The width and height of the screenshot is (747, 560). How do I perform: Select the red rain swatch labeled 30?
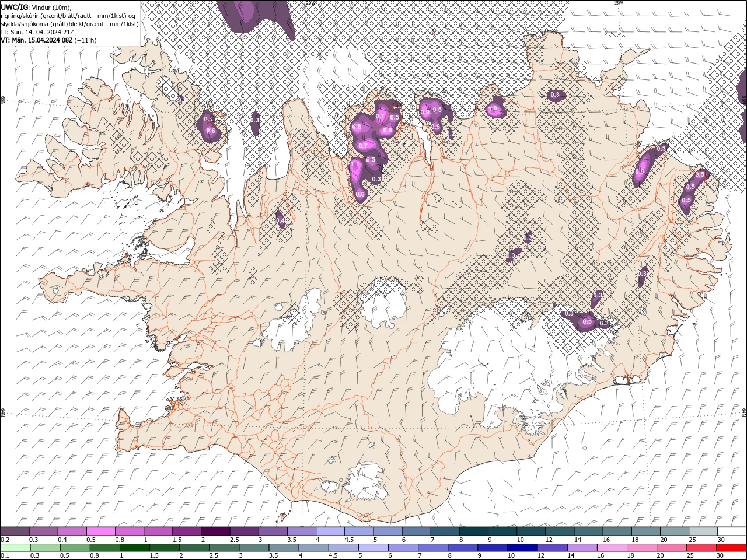(x=731, y=548)
